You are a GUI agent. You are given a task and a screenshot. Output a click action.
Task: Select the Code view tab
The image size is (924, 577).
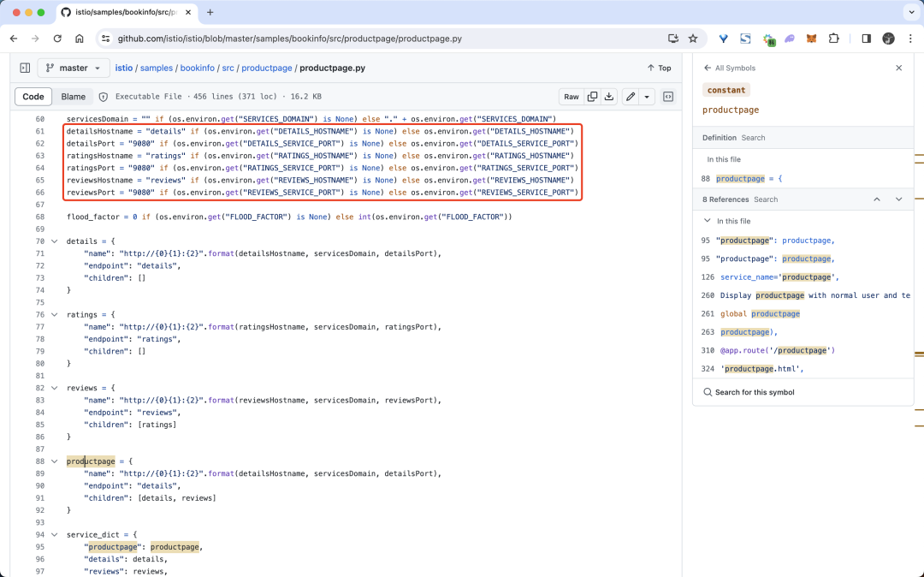(33, 97)
